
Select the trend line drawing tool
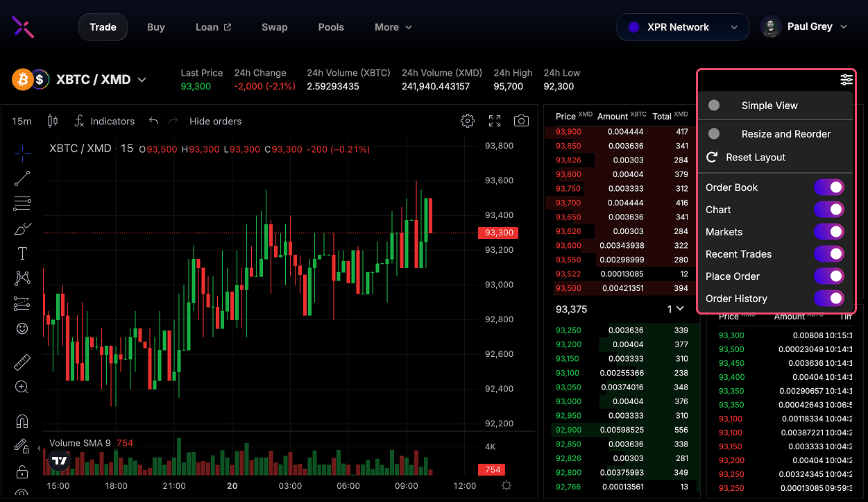[22, 178]
